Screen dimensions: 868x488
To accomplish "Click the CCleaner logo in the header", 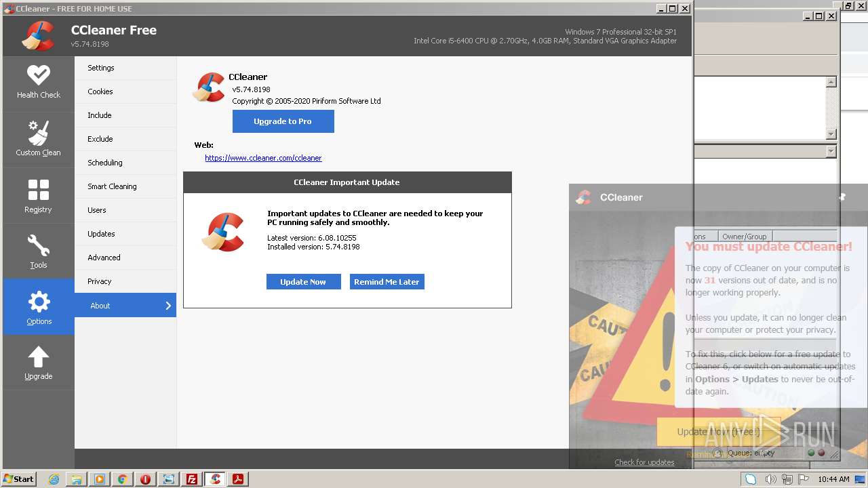I will (38, 36).
